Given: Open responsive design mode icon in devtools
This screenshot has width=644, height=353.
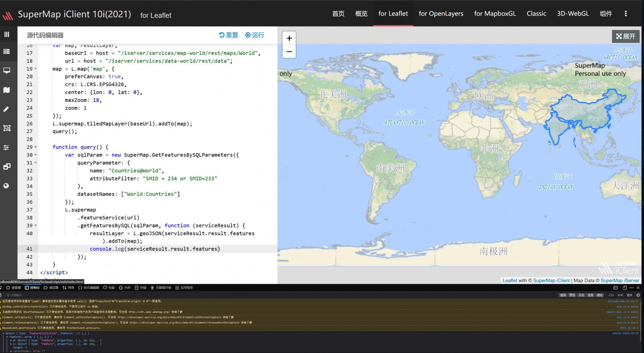Looking at the screenshot, I should point(624,288).
